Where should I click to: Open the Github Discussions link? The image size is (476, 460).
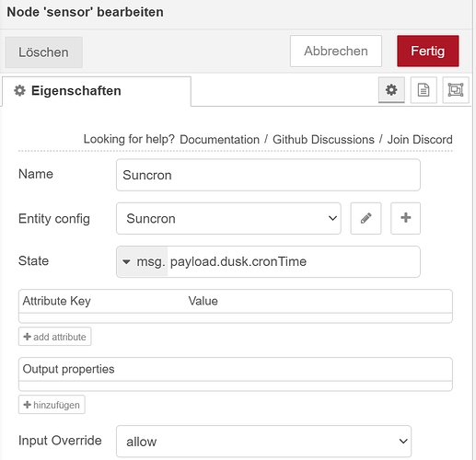pos(323,140)
